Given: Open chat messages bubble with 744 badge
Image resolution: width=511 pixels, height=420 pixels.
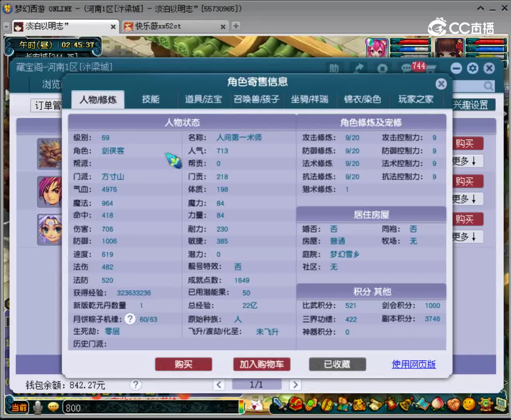Looking at the screenshot, I should 407,68.
